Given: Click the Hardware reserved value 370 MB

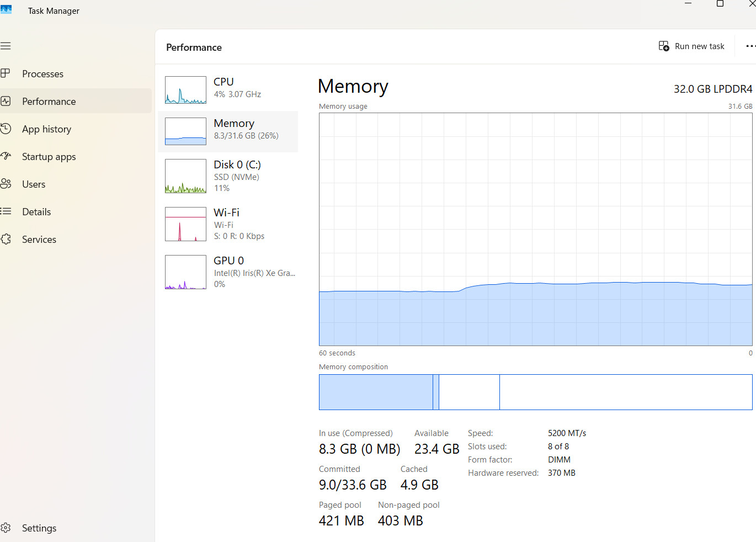Looking at the screenshot, I should (562, 473).
